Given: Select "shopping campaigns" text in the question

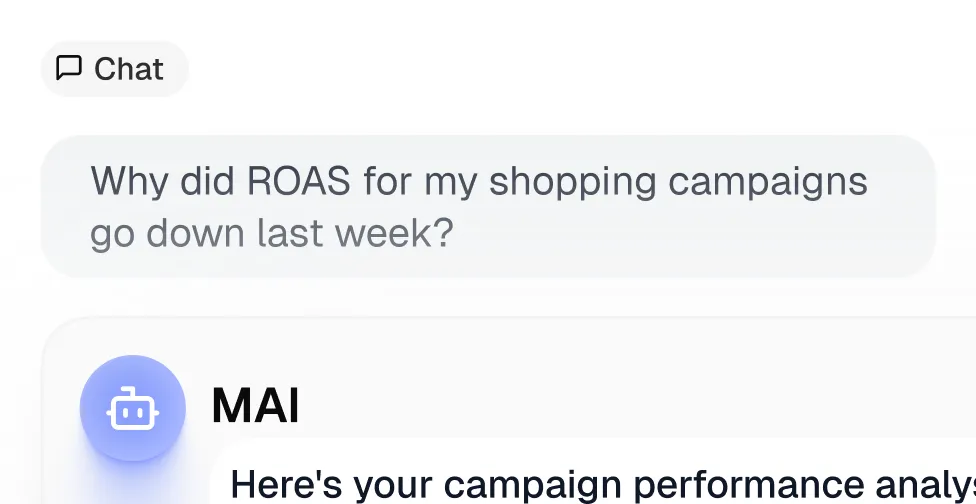Looking at the screenshot, I should click(678, 182).
